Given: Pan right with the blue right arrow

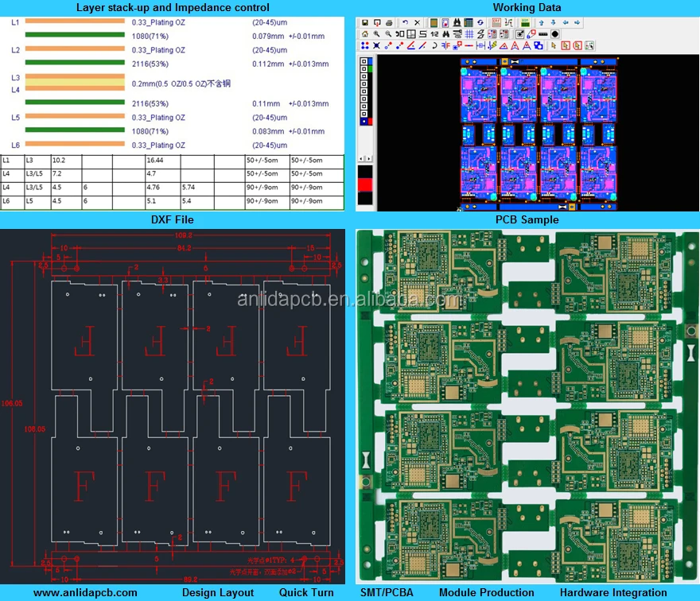Looking at the screenshot, I should point(577,22).
